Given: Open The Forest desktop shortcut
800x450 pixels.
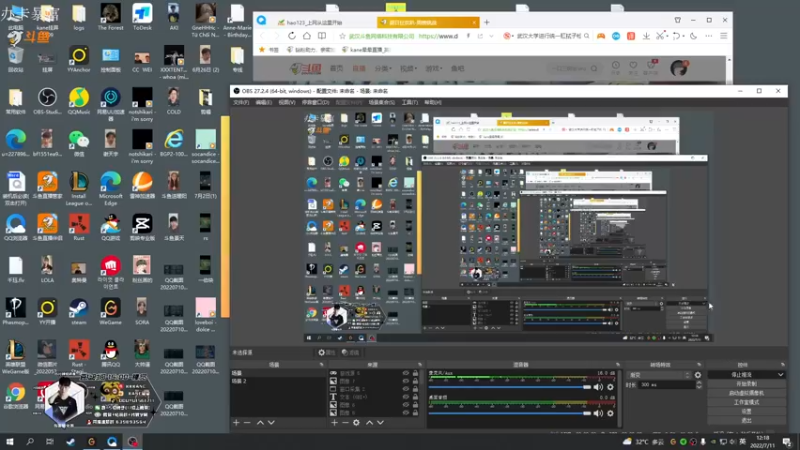Looking at the screenshot, I should [x=110, y=17].
